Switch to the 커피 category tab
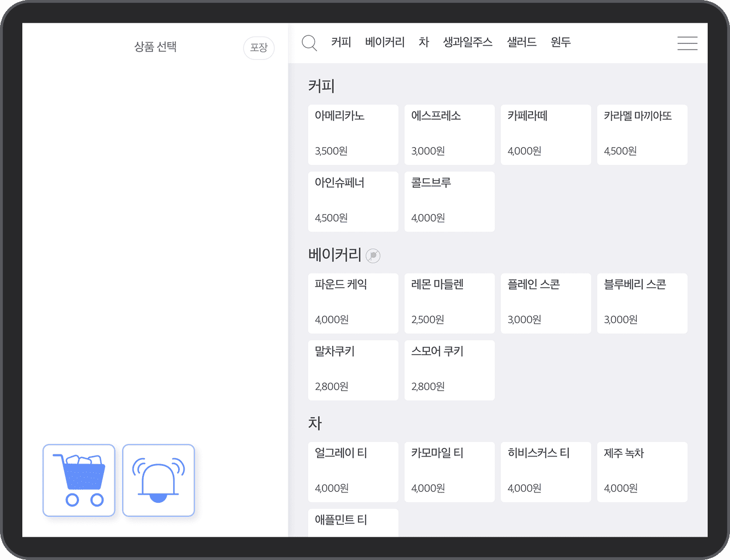The width and height of the screenshot is (730, 560). click(341, 42)
